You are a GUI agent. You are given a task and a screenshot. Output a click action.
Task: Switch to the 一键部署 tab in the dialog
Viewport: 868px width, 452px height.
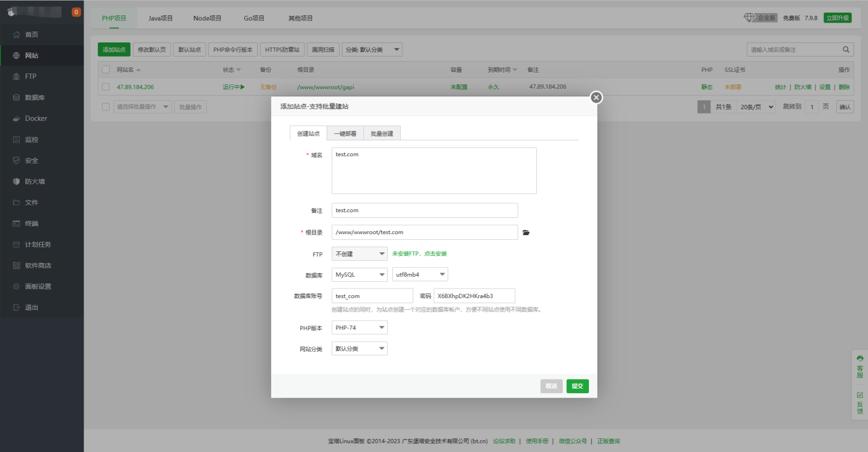coord(345,132)
